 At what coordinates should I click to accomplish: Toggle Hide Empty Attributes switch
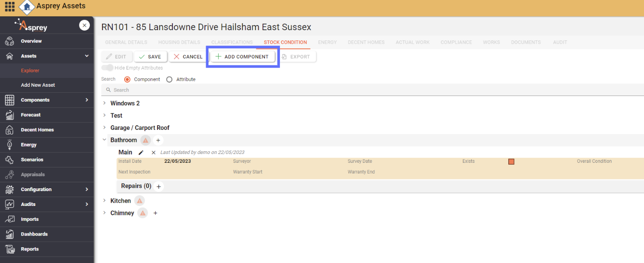click(107, 68)
